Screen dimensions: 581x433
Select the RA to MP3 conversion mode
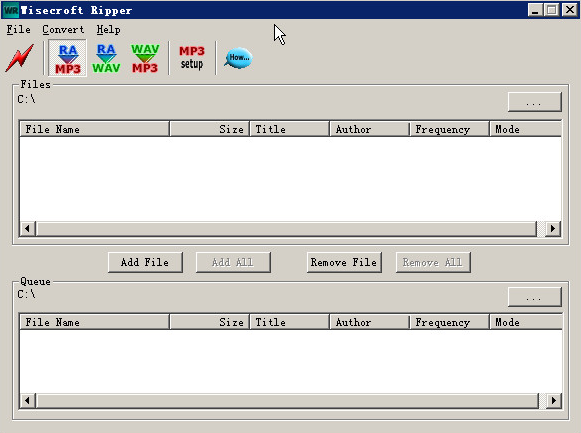pyautogui.click(x=67, y=58)
